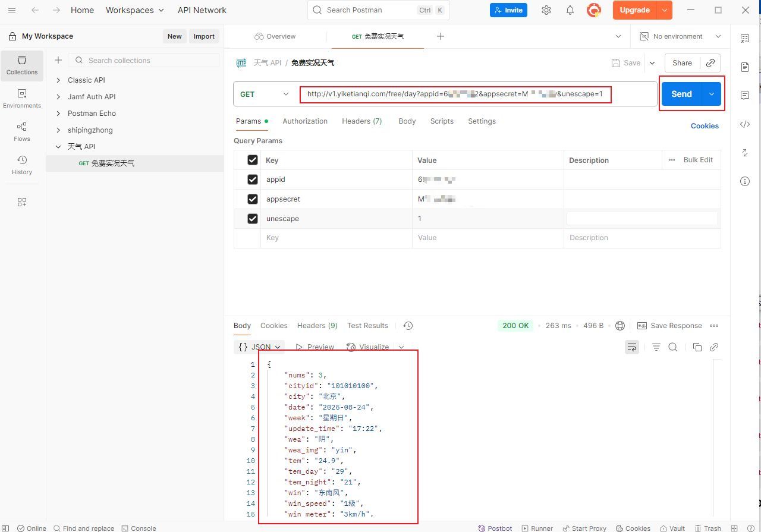This screenshot has width=761, height=532.
Task: Uncheck the appid query parameter
Action: 253,180
